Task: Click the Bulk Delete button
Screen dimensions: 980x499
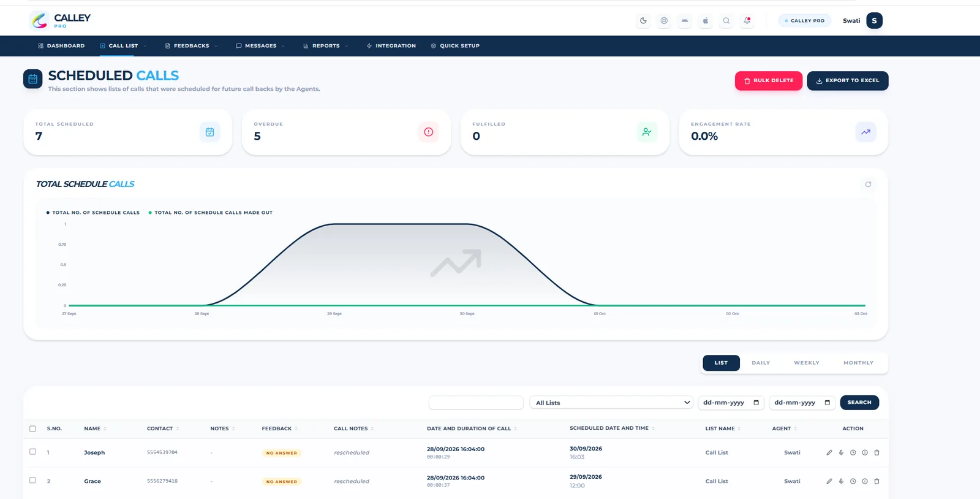Action: 769,81
